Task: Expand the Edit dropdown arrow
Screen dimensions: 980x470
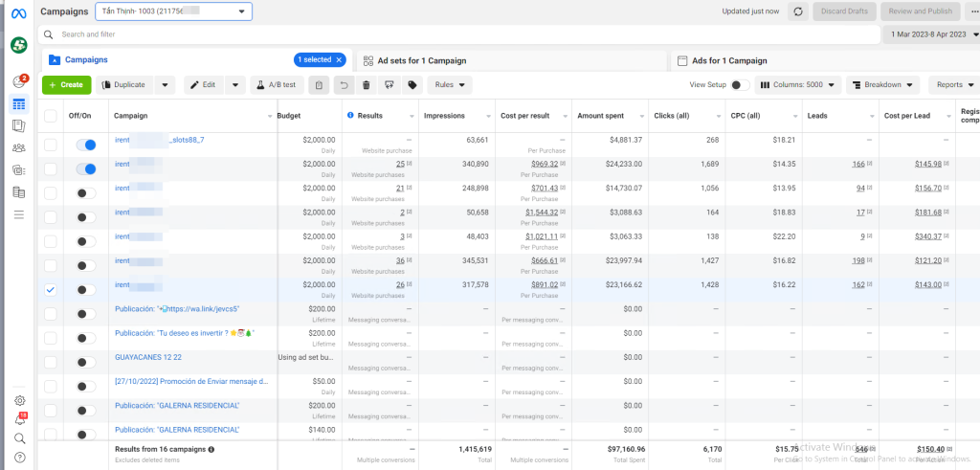Action: click(235, 85)
